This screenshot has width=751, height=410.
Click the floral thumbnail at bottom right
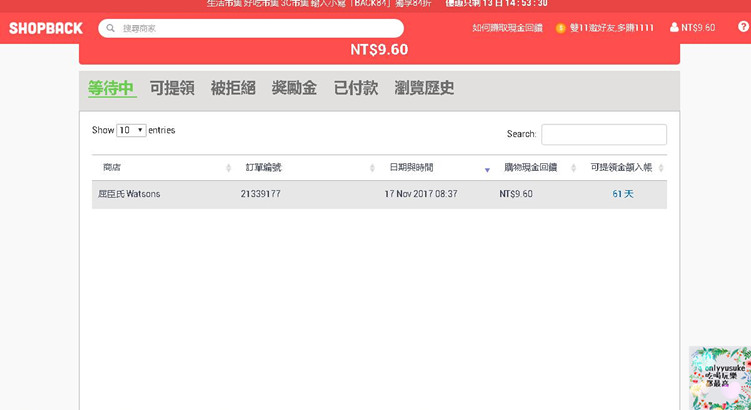[x=719, y=378]
